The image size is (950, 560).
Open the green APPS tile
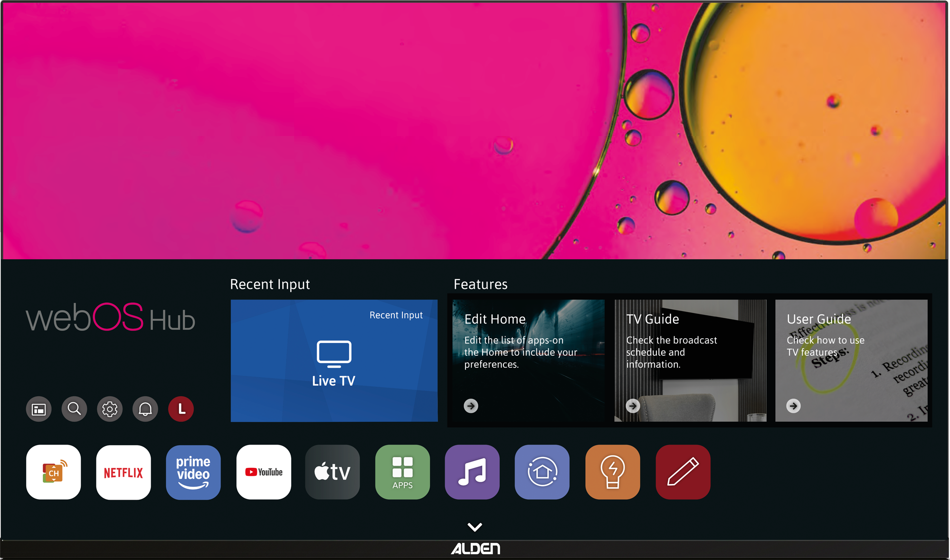click(402, 472)
